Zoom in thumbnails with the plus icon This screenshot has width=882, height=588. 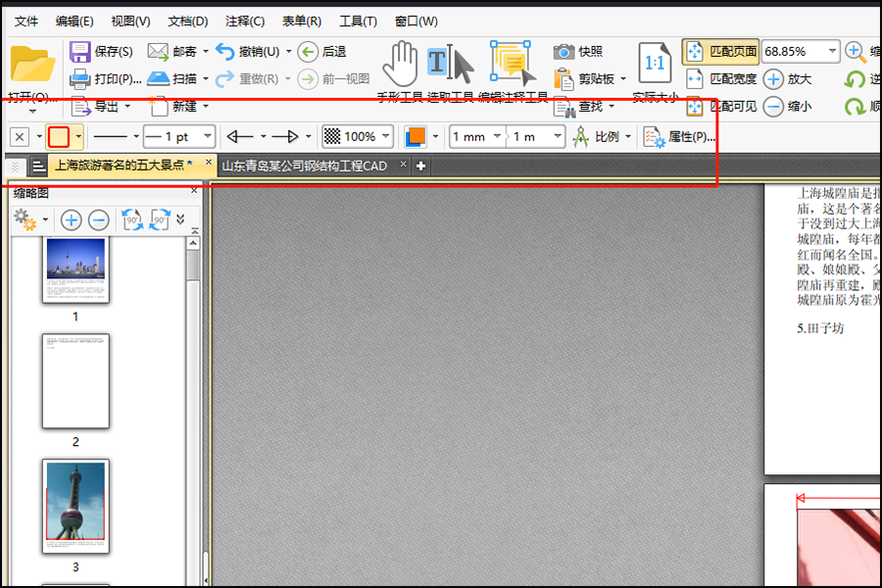pos(72,220)
